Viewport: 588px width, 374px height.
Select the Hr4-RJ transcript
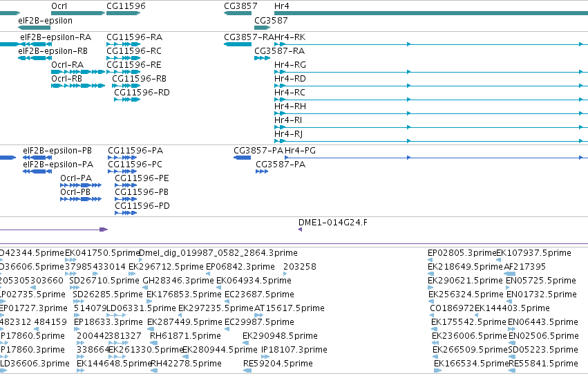(288, 134)
